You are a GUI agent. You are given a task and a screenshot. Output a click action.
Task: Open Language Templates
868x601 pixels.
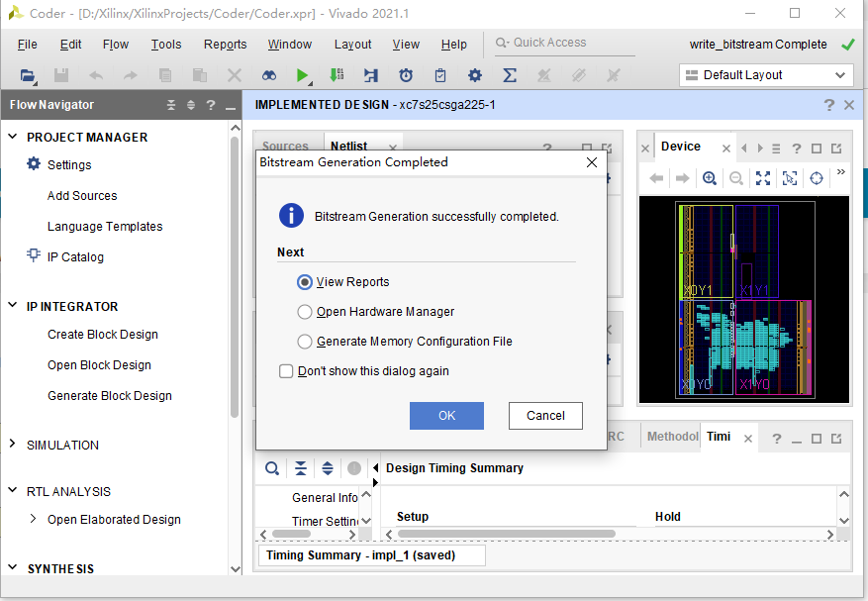click(x=105, y=227)
